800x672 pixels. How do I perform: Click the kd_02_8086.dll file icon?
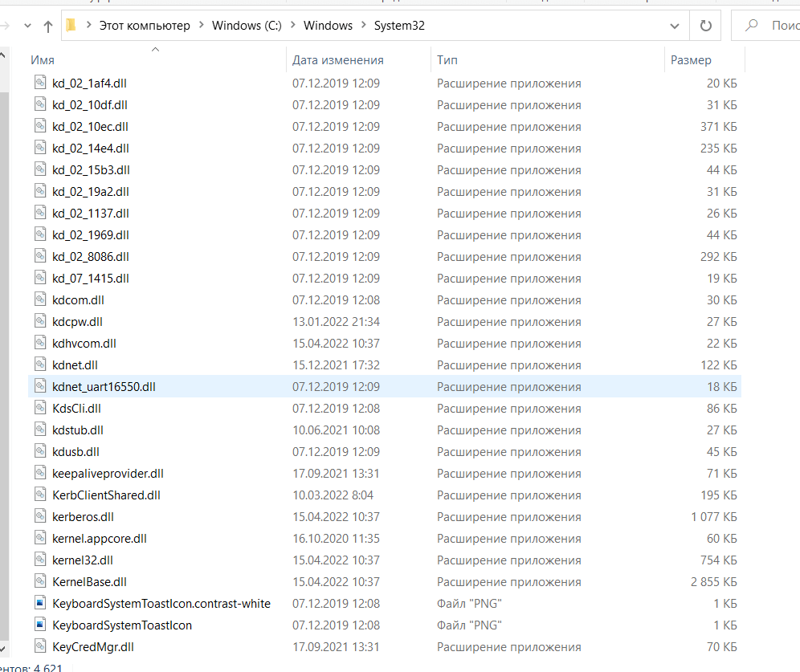click(40, 256)
